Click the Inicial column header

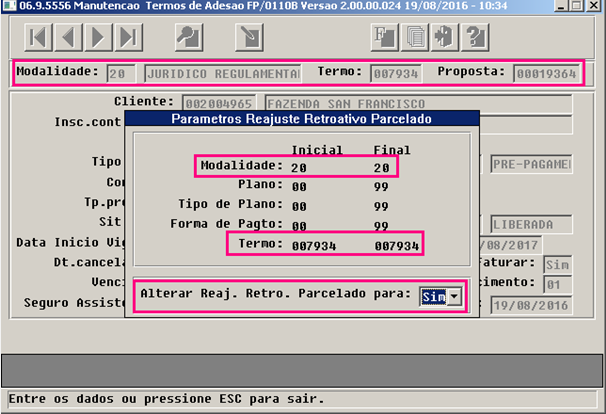pyautogui.click(x=317, y=150)
